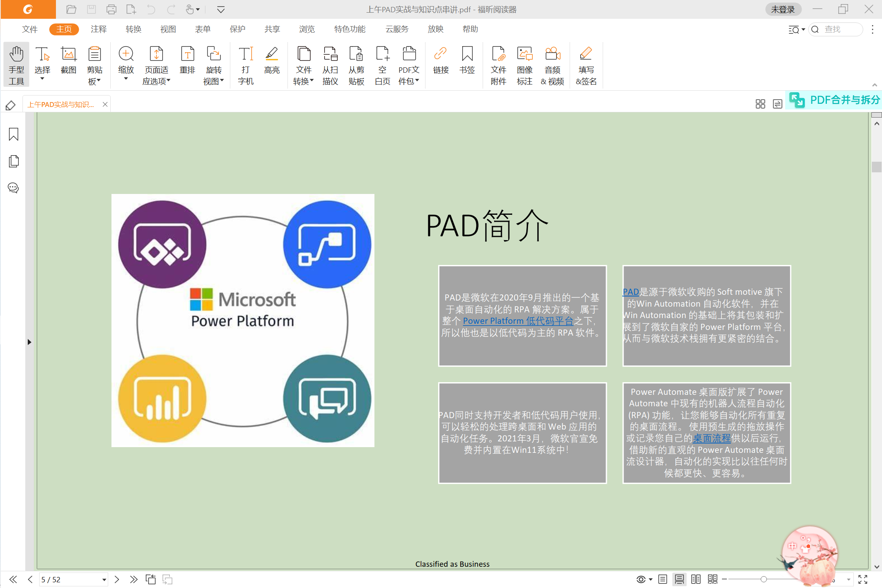Switch to the 转换 (Convert) tab
The image size is (882, 588).
[134, 29]
